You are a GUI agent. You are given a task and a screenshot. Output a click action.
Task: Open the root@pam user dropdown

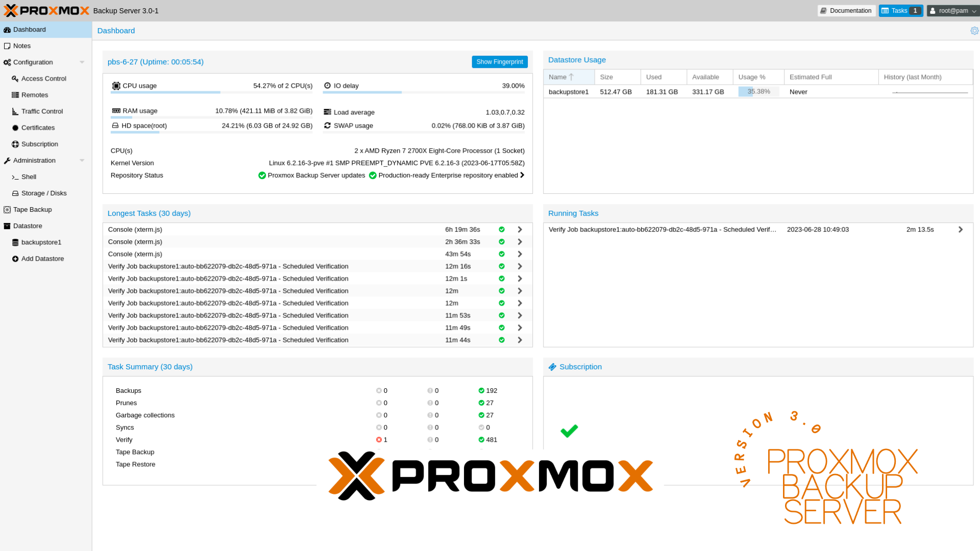952,11
